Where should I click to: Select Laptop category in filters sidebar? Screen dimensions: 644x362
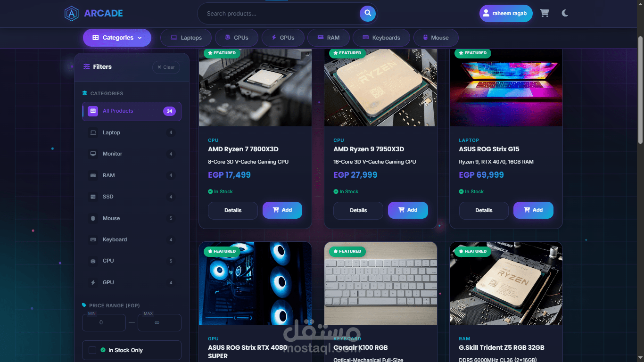pos(132,132)
